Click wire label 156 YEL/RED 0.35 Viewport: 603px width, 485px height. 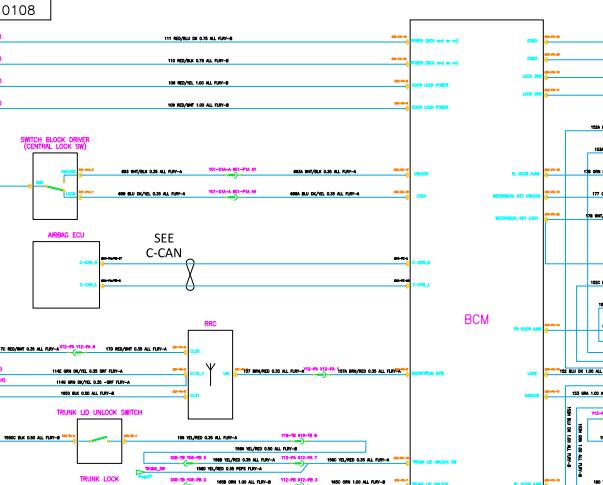tap(207, 437)
